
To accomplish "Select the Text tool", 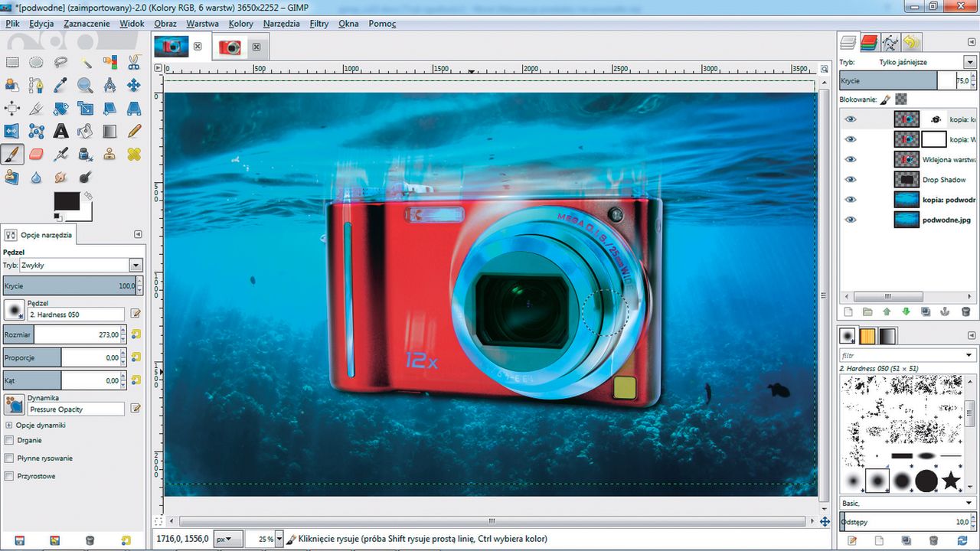I will (x=60, y=132).
